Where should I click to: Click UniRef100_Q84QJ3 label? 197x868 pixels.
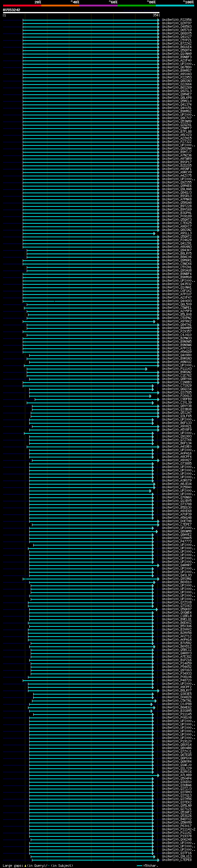coord(176,193)
